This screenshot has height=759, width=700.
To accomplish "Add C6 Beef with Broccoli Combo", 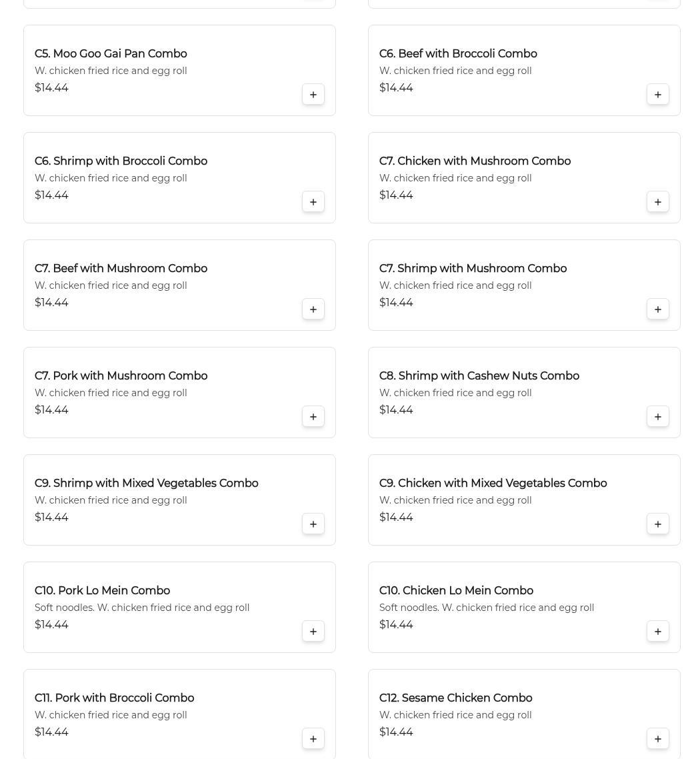I will [x=658, y=95].
